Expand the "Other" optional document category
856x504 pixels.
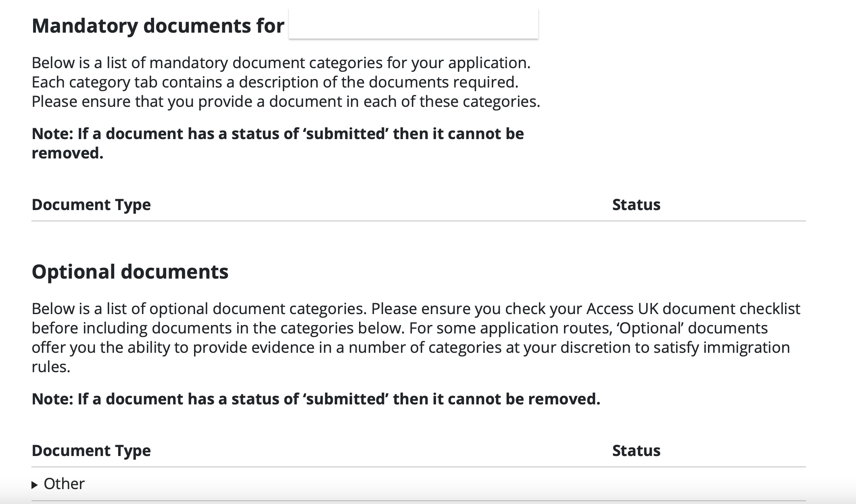click(64, 484)
